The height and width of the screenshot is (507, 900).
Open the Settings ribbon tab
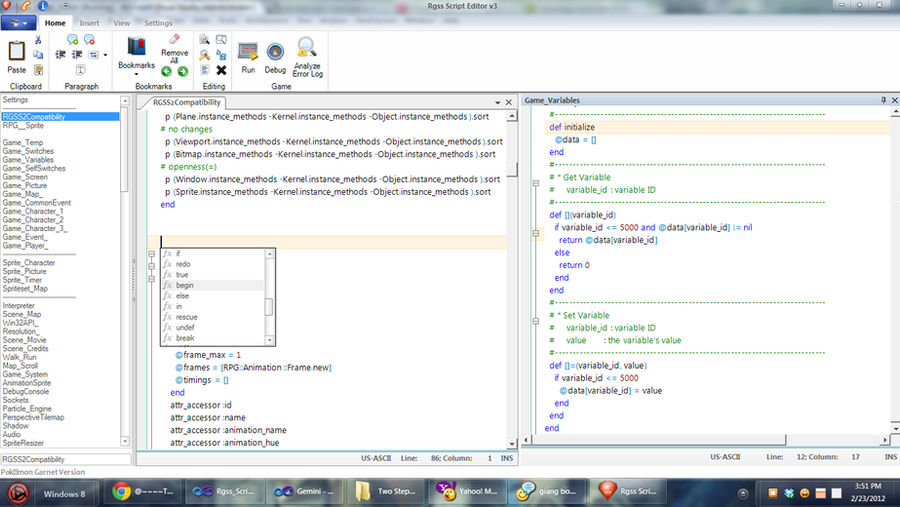[158, 23]
